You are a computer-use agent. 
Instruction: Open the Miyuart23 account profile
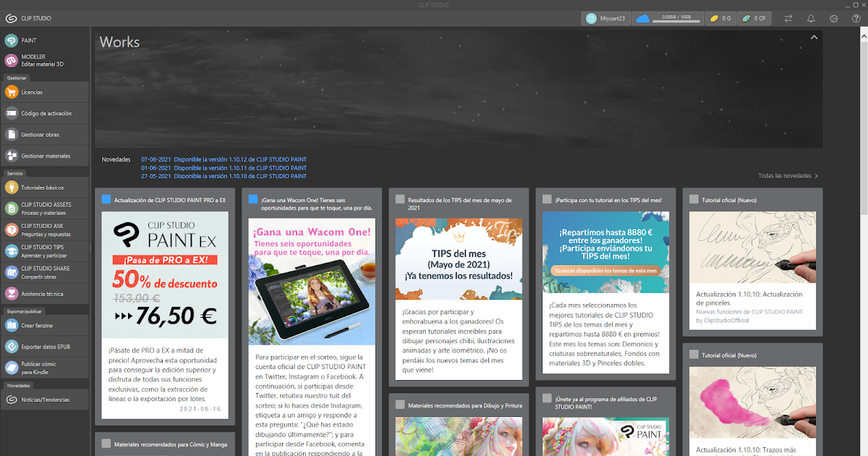click(x=606, y=18)
